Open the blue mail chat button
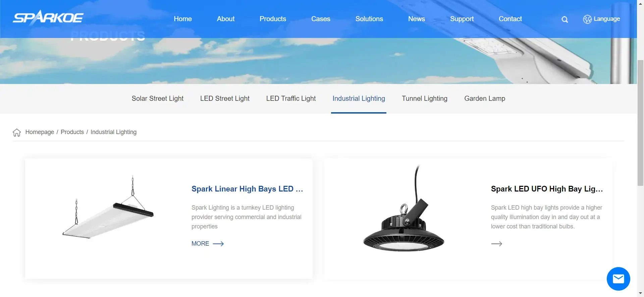644x297 pixels. tap(618, 279)
